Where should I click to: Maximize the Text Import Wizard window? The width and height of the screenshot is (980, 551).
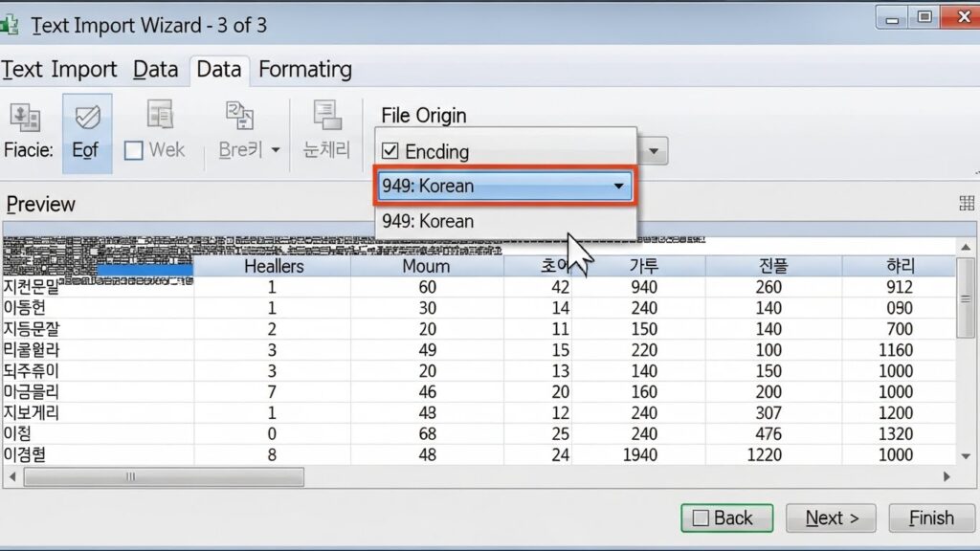click(x=924, y=17)
